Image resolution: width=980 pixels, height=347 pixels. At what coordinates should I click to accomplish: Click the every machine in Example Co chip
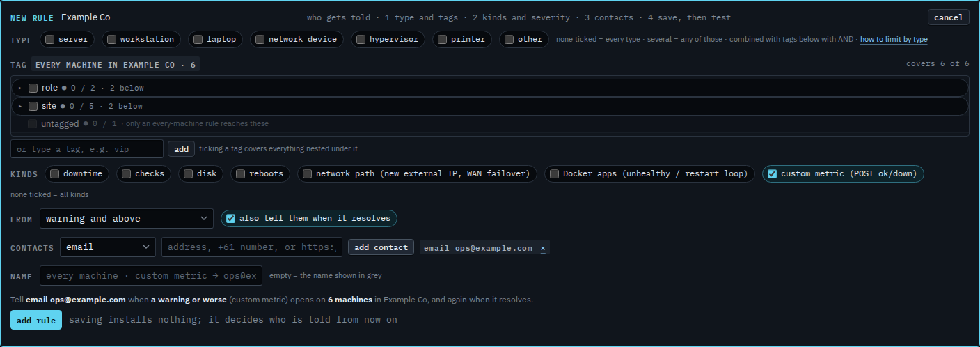coord(115,64)
